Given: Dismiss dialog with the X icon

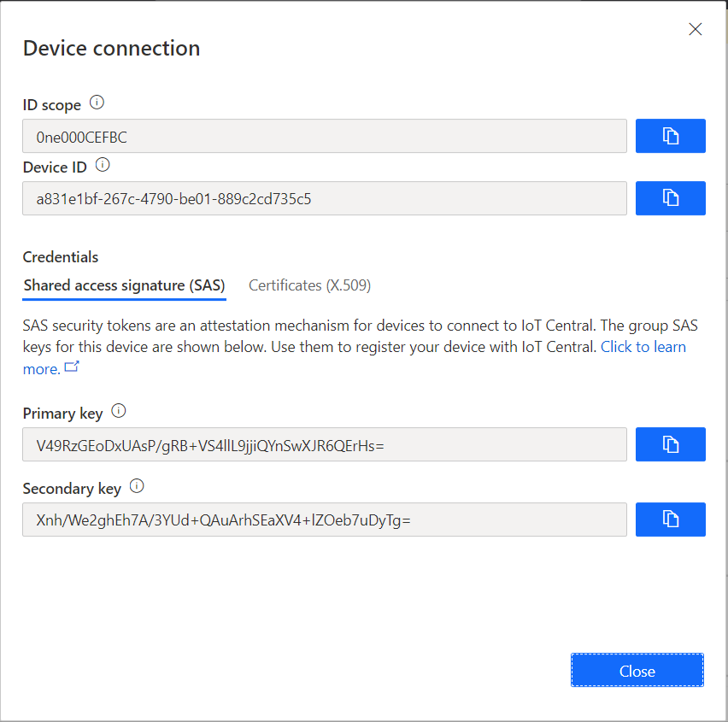Looking at the screenshot, I should [696, 30].
